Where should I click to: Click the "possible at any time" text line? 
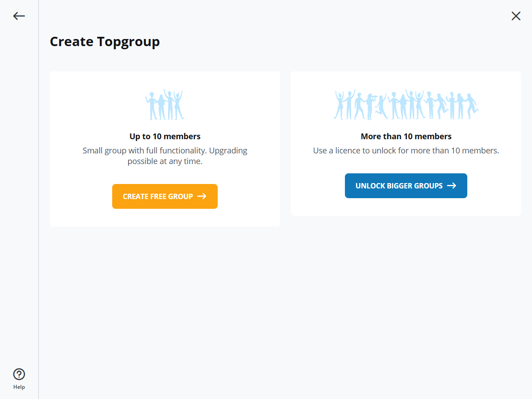pos(165,161)
